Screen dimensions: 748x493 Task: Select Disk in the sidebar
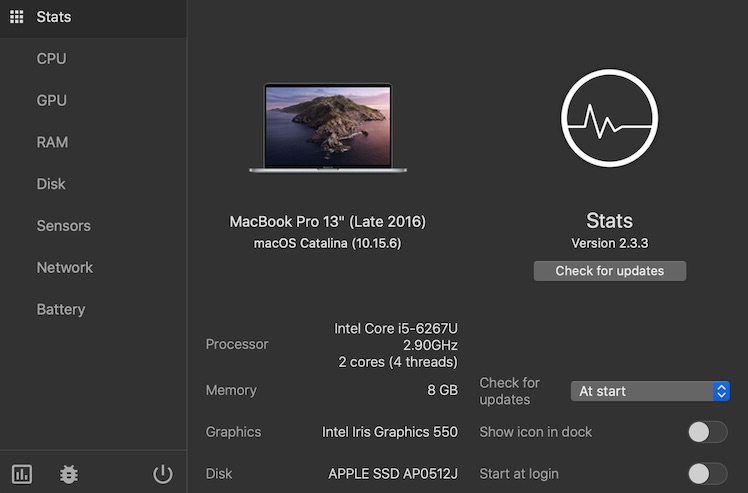51,184
